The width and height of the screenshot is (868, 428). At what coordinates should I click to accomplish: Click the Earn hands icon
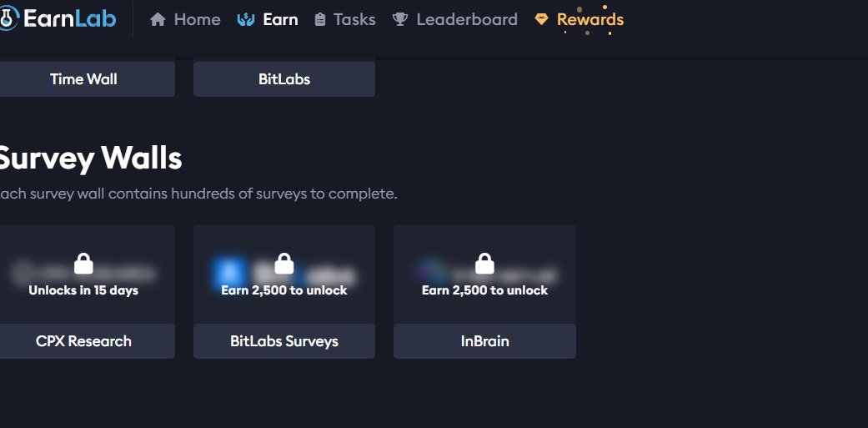246,20
